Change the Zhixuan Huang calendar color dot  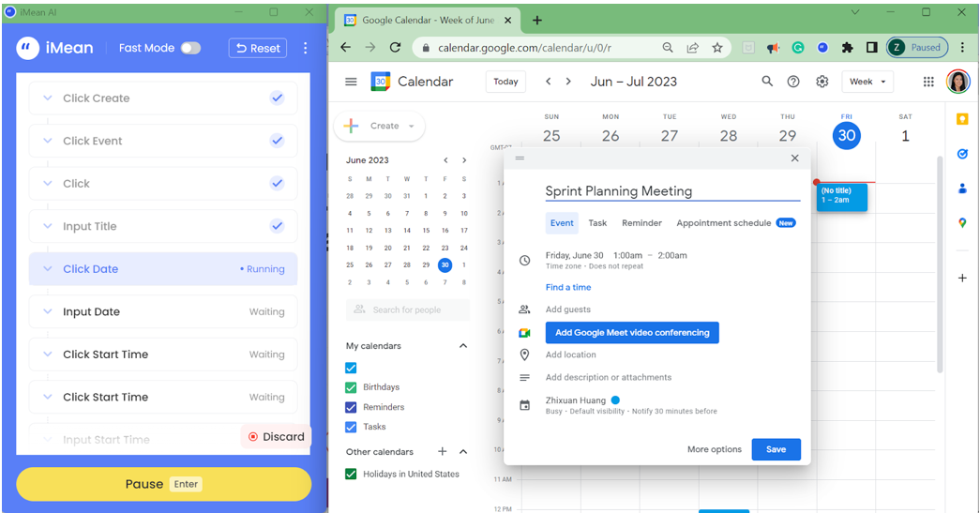click(615, 400)
